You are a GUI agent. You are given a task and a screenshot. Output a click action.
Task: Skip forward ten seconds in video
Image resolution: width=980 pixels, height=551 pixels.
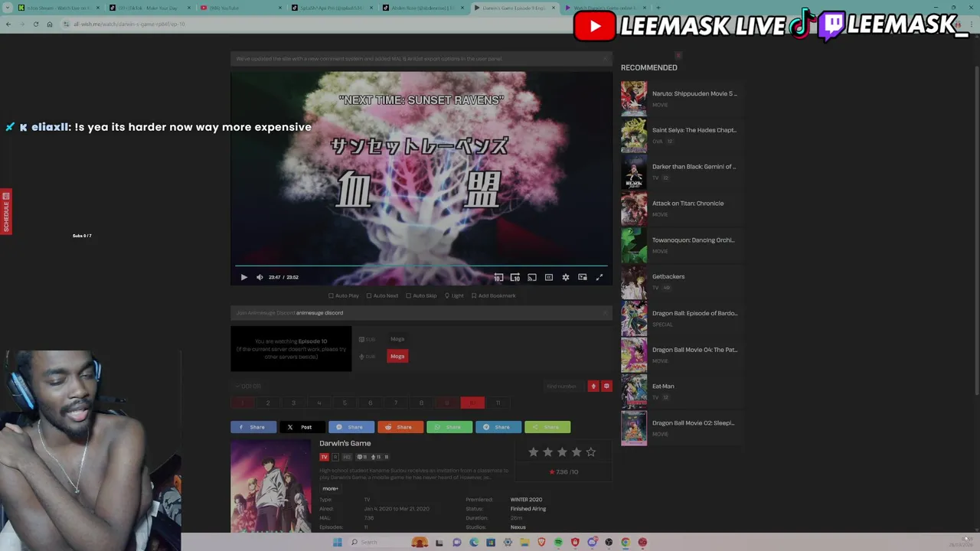point(515,277)
